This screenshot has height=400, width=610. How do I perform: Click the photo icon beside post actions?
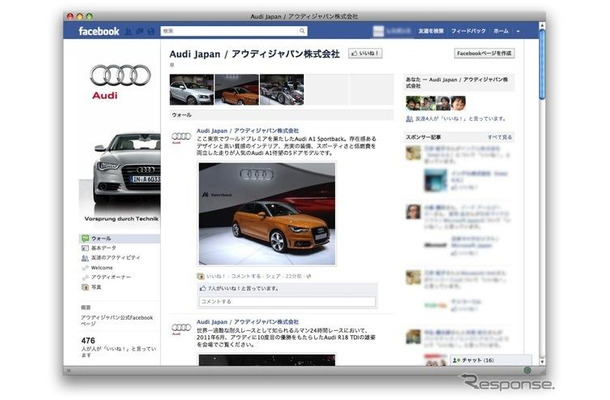(x=201, y=276)
